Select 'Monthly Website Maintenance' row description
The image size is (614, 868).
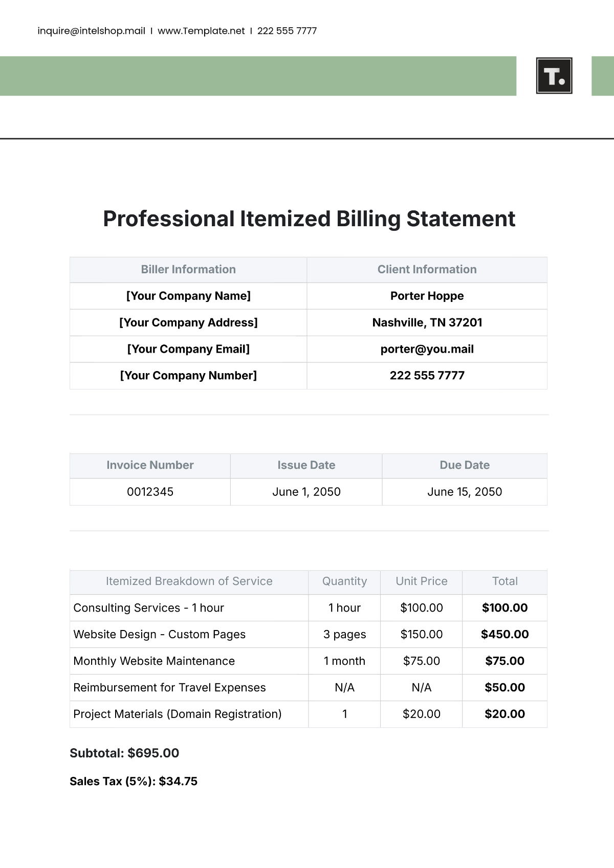pyautogui.click(x=154, y=661)
